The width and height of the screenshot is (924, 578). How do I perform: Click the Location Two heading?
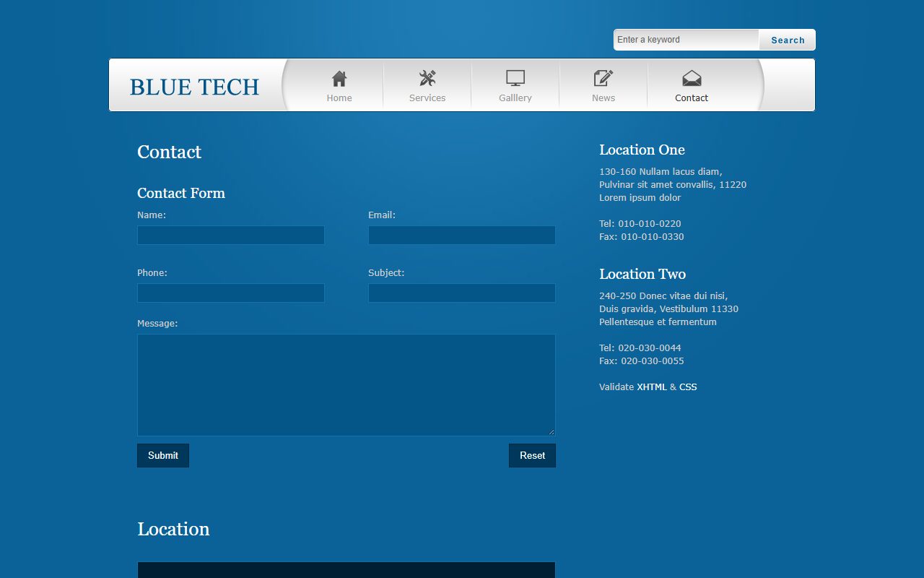pos(642,275)
